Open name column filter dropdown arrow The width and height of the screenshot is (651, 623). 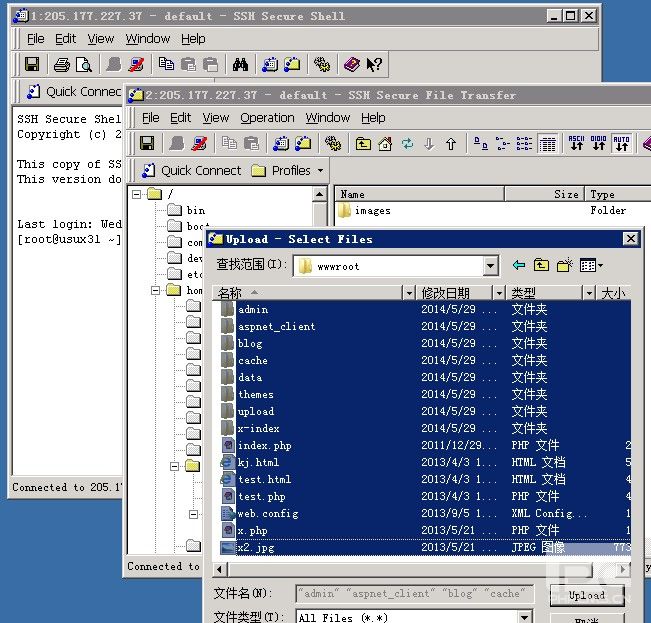click(x=409, y=293)
